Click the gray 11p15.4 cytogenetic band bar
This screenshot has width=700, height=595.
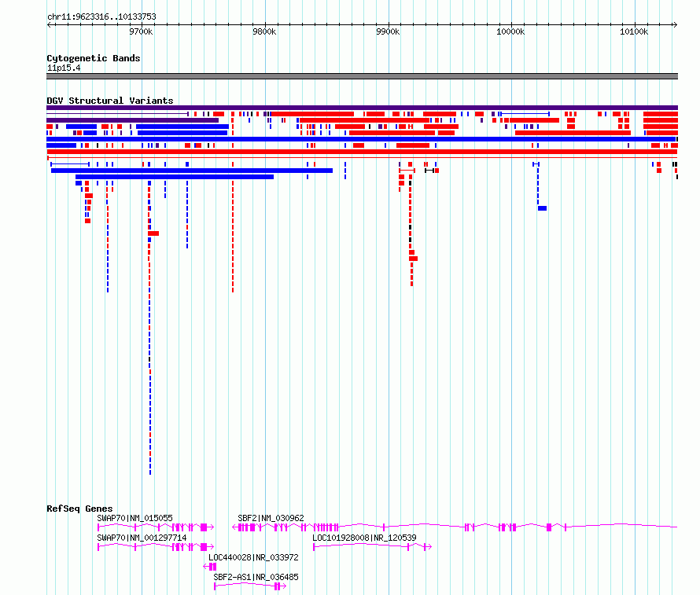pyautogui.click(x=362, y=76)
